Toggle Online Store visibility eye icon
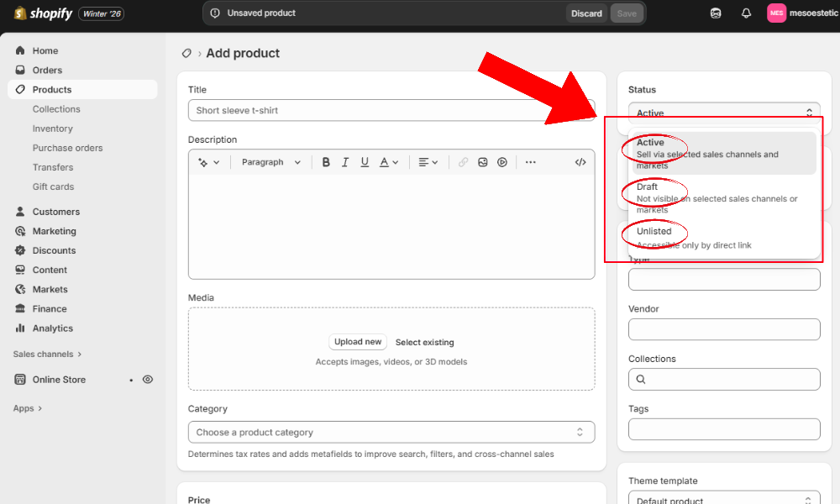The height and width of the screenshot is (504, 840). point(148,380)
